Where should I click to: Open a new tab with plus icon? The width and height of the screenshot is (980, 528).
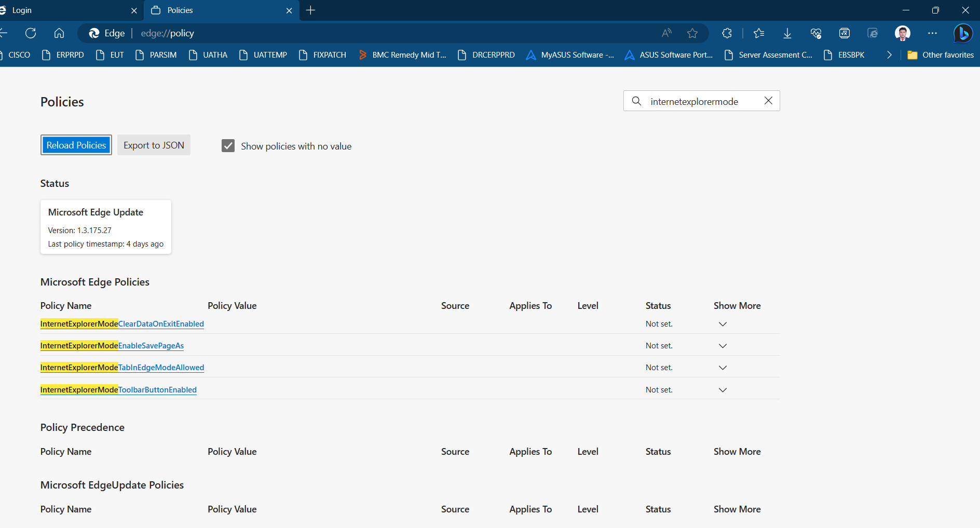click(x=311, y=10)
